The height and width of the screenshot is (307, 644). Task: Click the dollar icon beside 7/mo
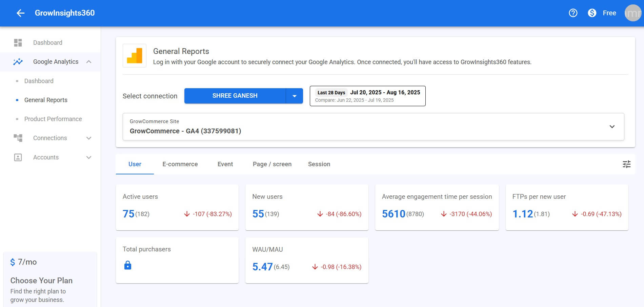pyautogui.click(x=13, y=262)
